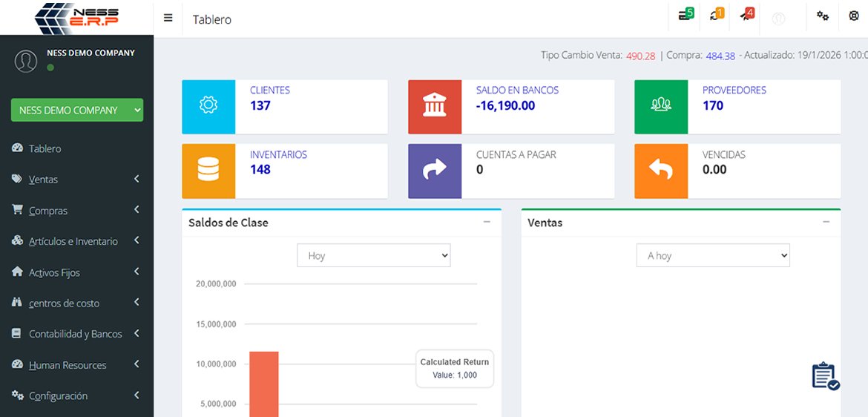The image size is (868, 417).
Task: Click the clipboard check floating icon
Action: [825, 376]
